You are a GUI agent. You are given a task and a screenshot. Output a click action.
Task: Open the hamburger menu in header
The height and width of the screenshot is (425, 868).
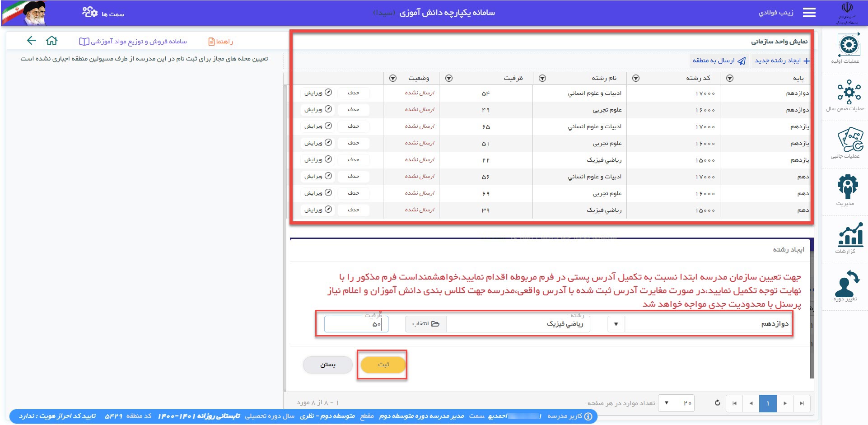[x=809, y=13]
